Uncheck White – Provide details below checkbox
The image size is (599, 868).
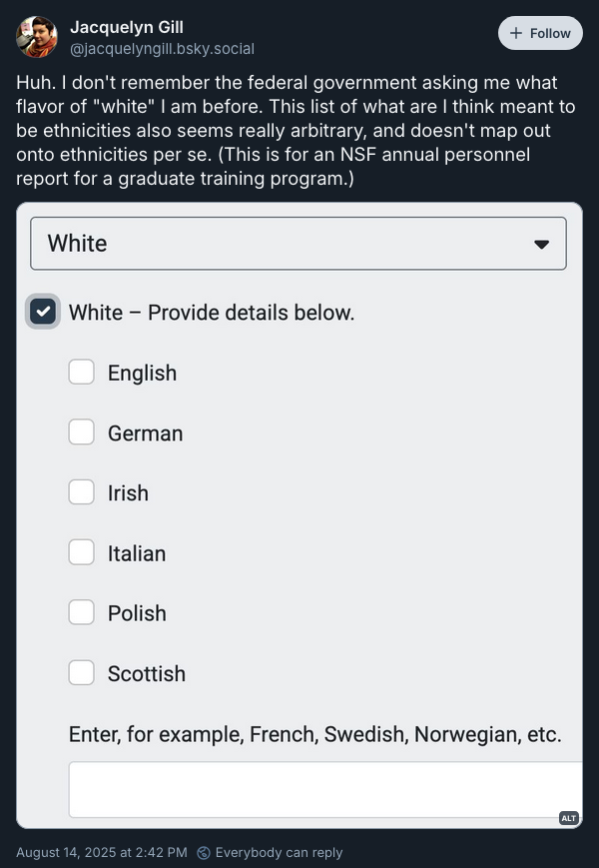tap(43, 311)
